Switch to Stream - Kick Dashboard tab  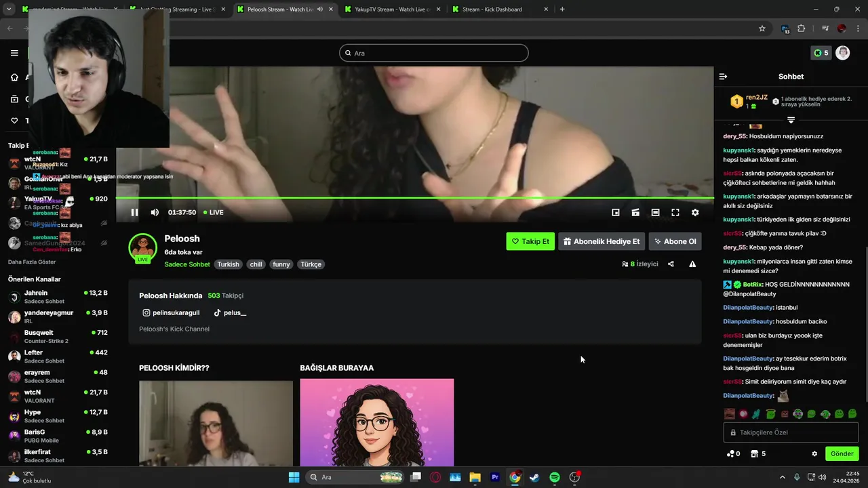pos(499,9)
